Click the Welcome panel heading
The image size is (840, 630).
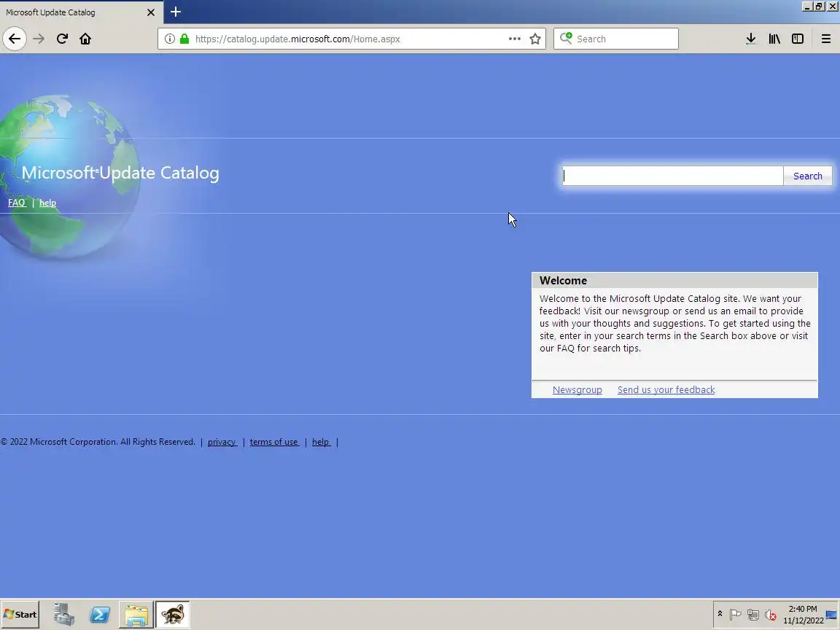point(563,281)
